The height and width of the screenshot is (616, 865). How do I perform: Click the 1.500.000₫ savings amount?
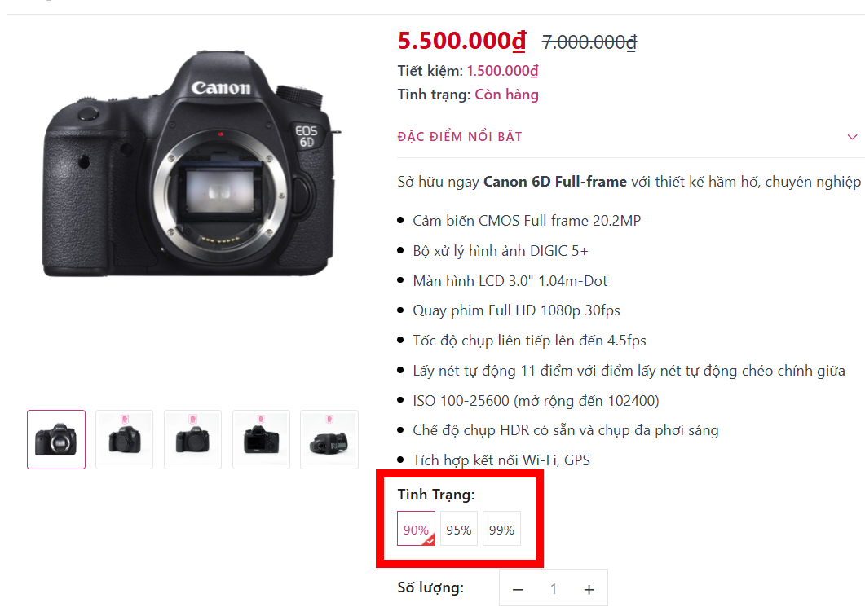pyautogui.click(x=502, y=71)
